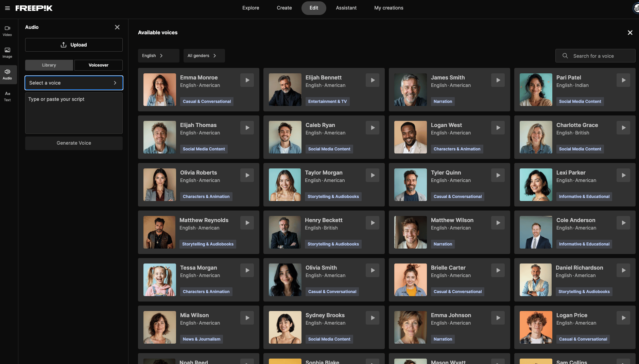The width and height of the screenshot is (639, 364).
Task: Click the Freepik logo
Action: coord(34,8)
